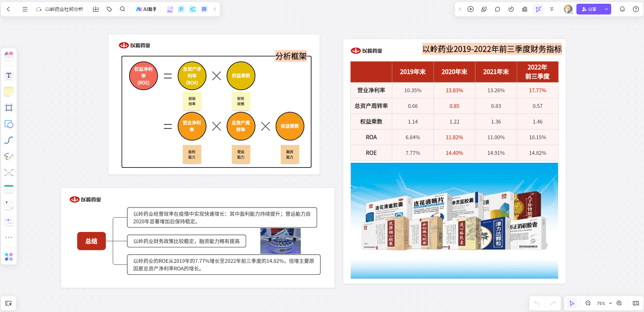Open the tag icon
The image size is (644, 312).
(109, 9)
